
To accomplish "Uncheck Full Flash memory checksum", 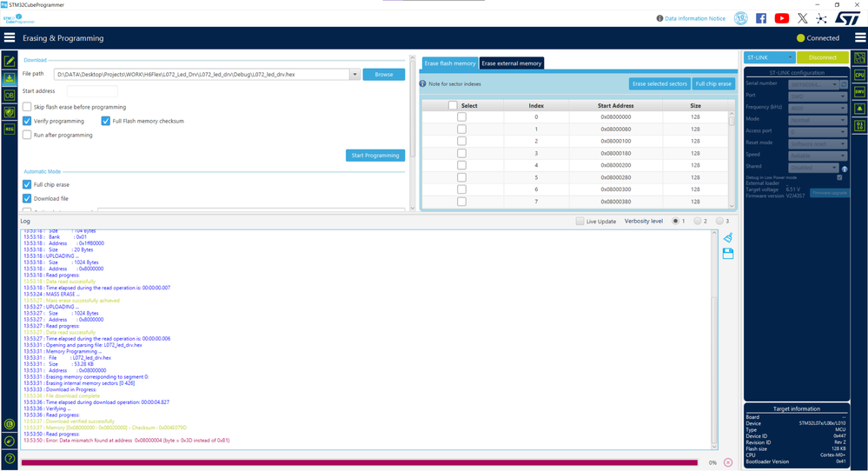I will point(106,121).
